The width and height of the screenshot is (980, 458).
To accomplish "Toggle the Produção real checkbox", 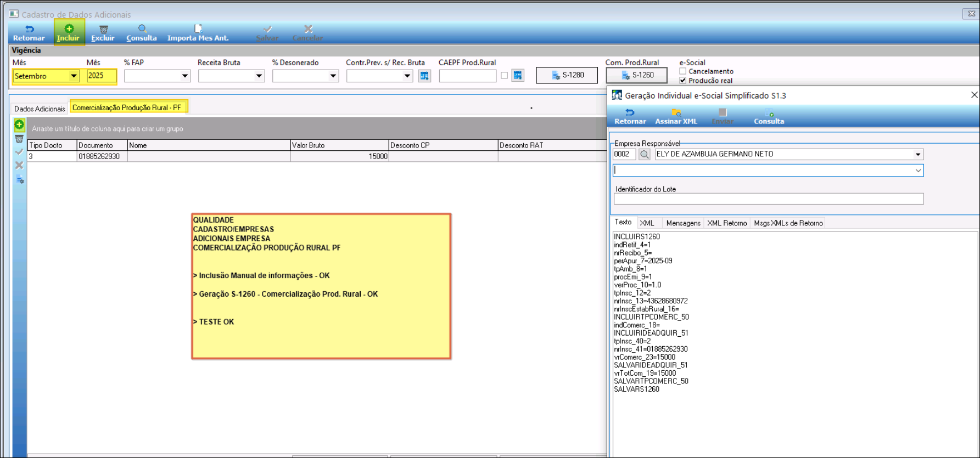I will [683, 81].
